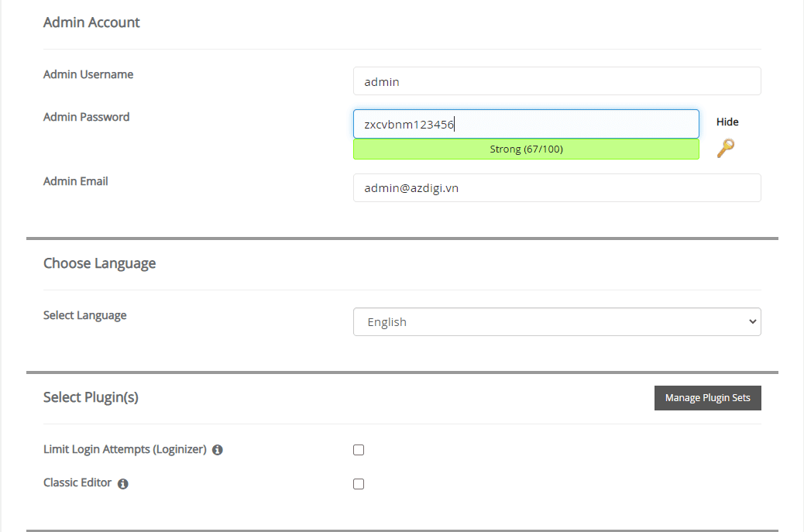Click the Admin Password label text
This screenshot has width=804, height=532.
[86, 116]
